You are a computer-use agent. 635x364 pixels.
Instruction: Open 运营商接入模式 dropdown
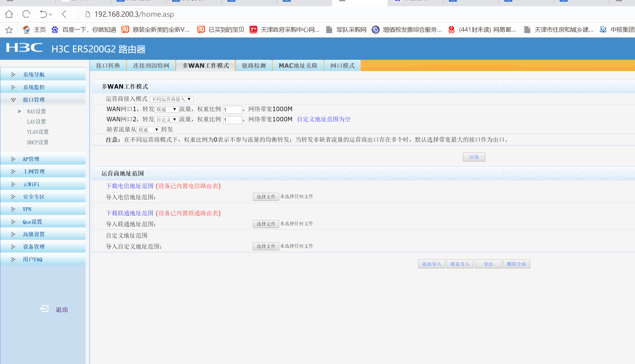coord(171,99)
